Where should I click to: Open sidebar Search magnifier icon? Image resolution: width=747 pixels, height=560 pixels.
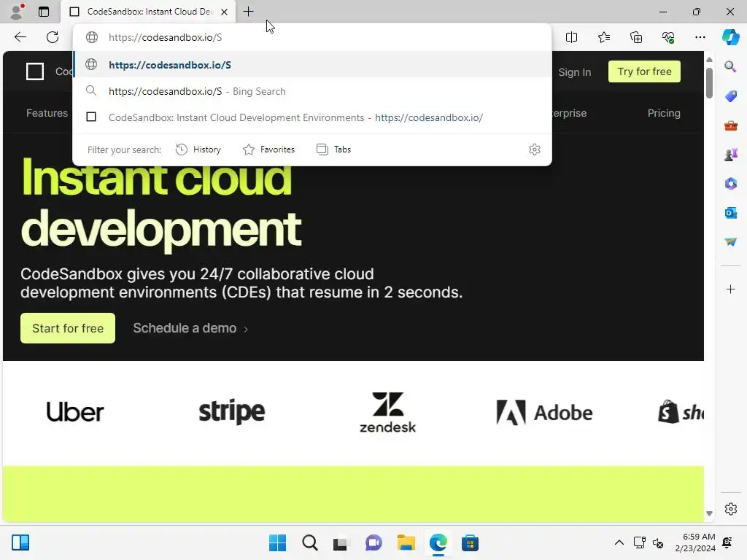(730, 66)
